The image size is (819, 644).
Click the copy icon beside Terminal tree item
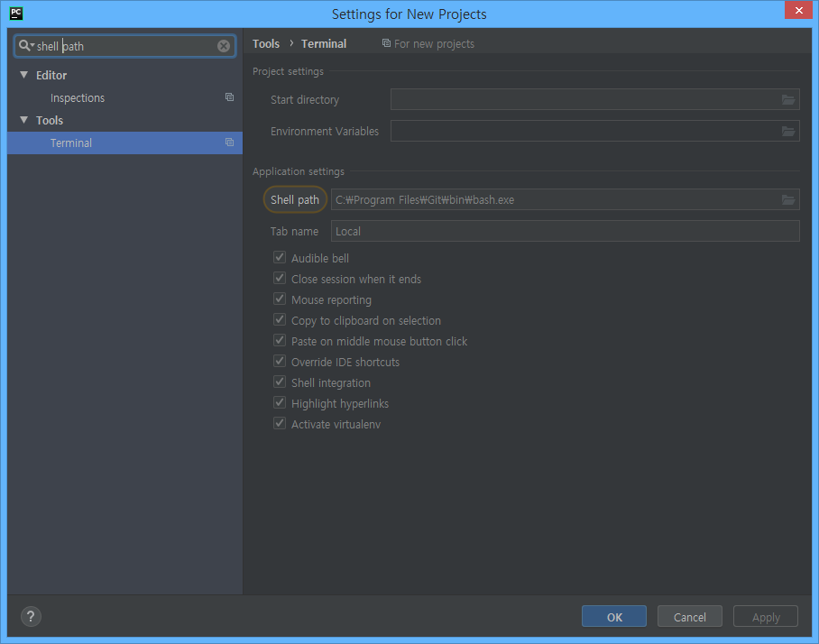tap(229, 143)
